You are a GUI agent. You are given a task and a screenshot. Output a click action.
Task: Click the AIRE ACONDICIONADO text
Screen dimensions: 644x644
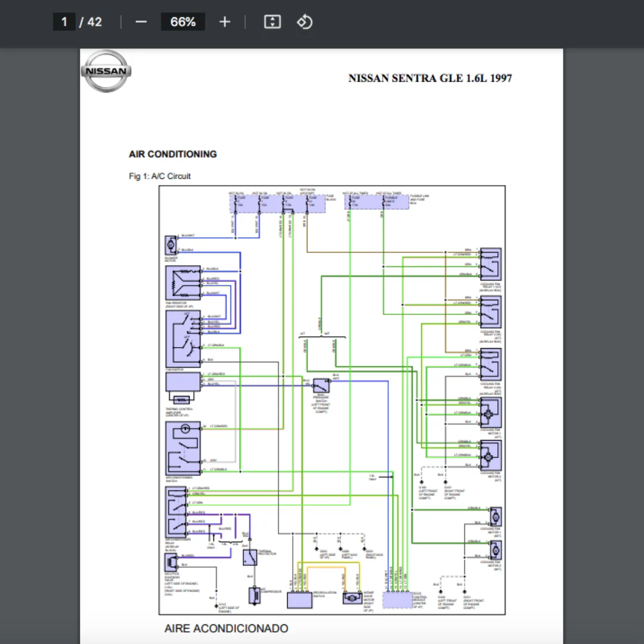pyautogui.click(x=227, y=628)
